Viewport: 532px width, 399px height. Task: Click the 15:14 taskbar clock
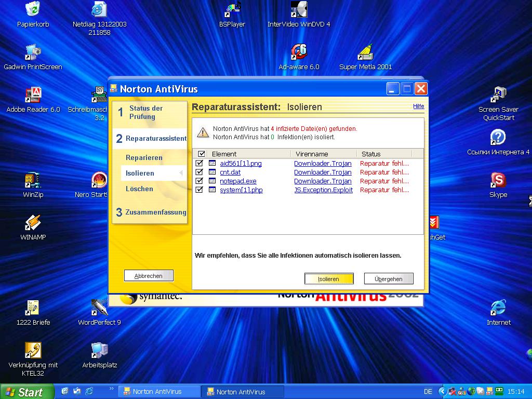(516, 392)
